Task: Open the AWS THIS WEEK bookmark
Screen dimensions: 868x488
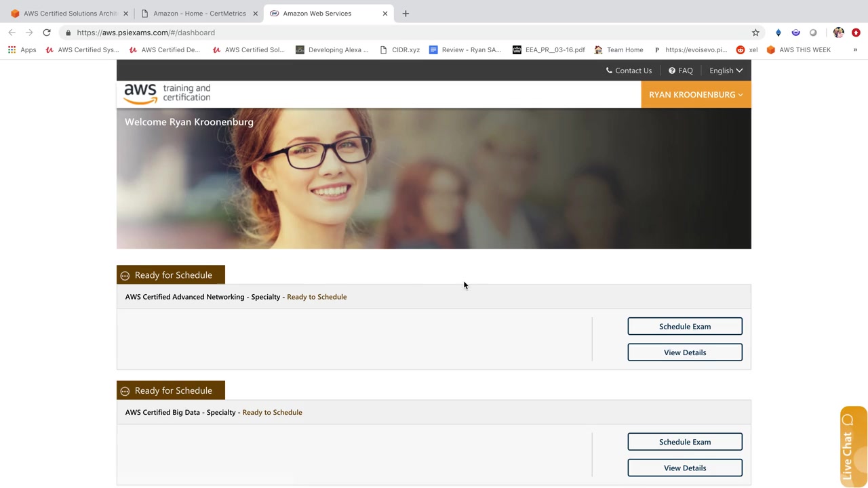Action: 798,49
